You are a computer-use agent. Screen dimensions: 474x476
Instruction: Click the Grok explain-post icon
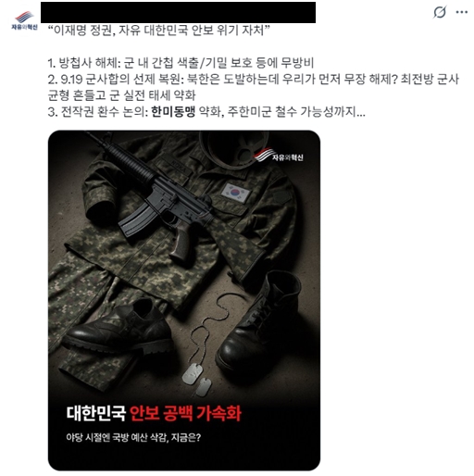(440, 12)
